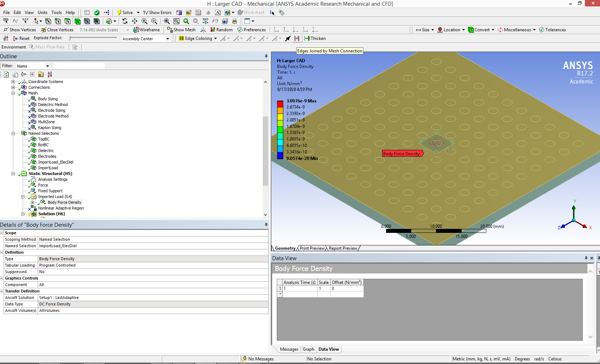Open the Preferences button

click(x=251, y=30)
